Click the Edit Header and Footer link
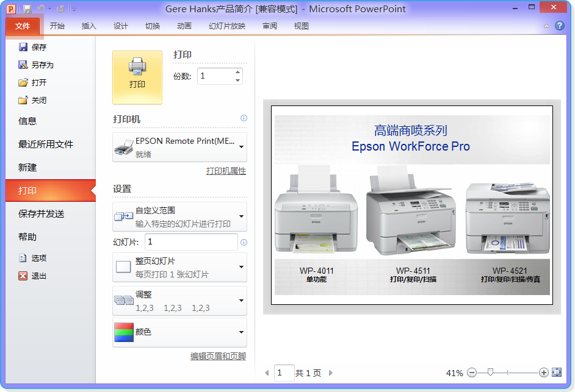Image resolution: width=575 pixels, height=392 pixels. click(218, 356)
